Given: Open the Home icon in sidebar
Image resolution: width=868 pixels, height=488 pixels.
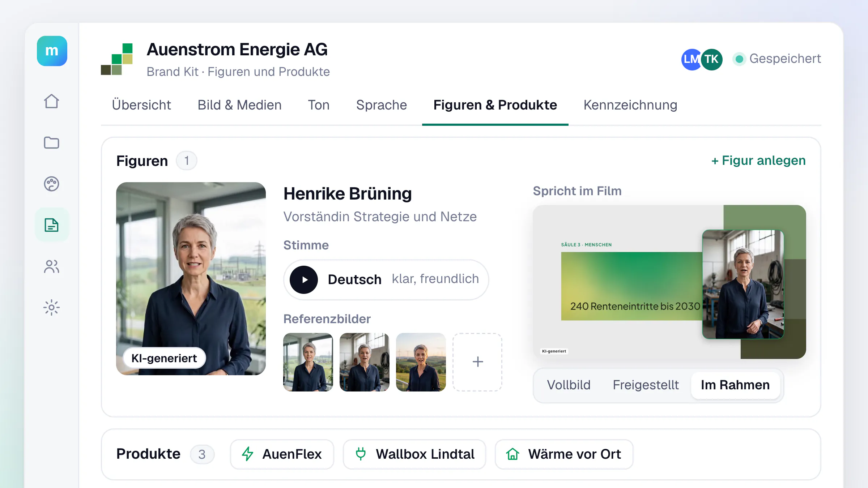Looking at the screenshot, I should coord(51,101).
